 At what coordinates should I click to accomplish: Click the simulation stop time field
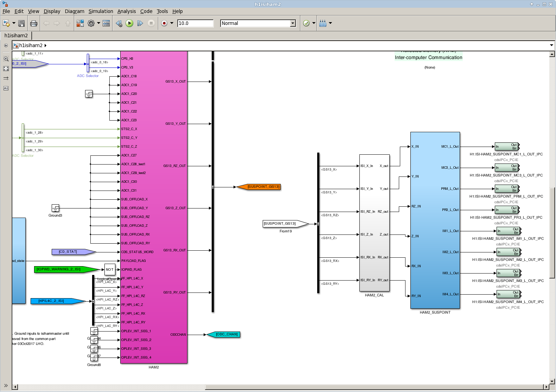point(195,24)
